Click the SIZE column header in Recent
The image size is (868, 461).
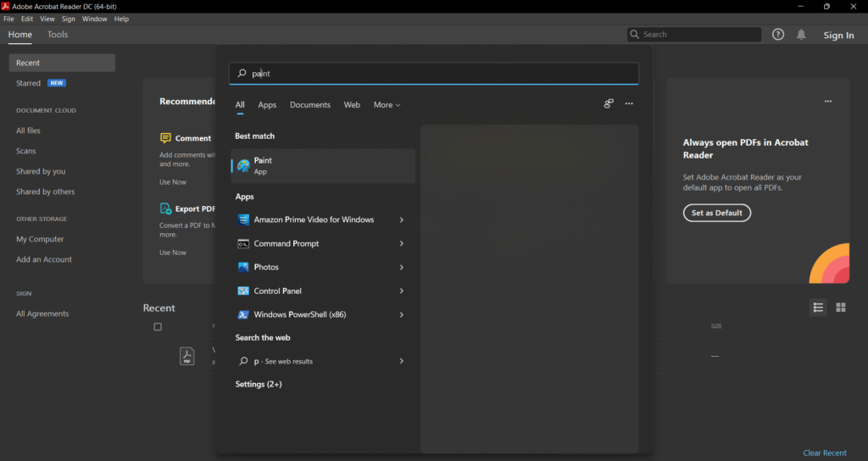click(x=716, y=326)
